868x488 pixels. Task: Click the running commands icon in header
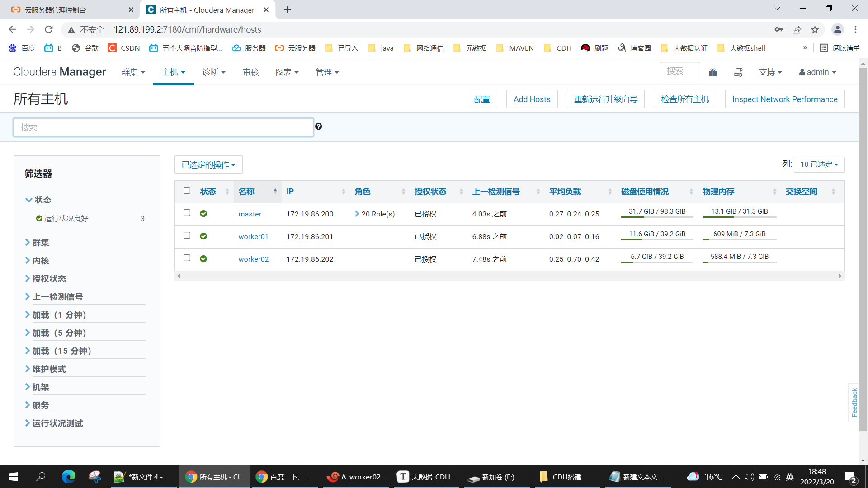738,72
